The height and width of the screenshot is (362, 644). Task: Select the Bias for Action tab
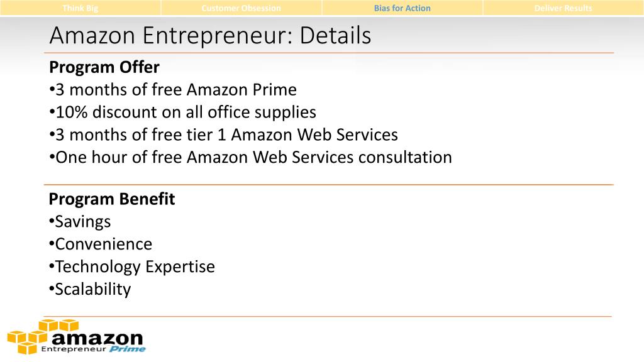click(402, 8)
